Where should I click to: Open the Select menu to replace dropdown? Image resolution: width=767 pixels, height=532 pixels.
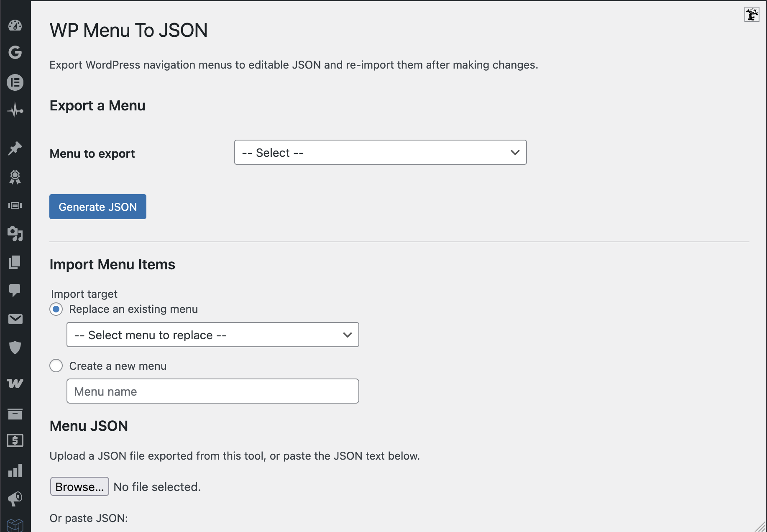(x=212, y=335)
